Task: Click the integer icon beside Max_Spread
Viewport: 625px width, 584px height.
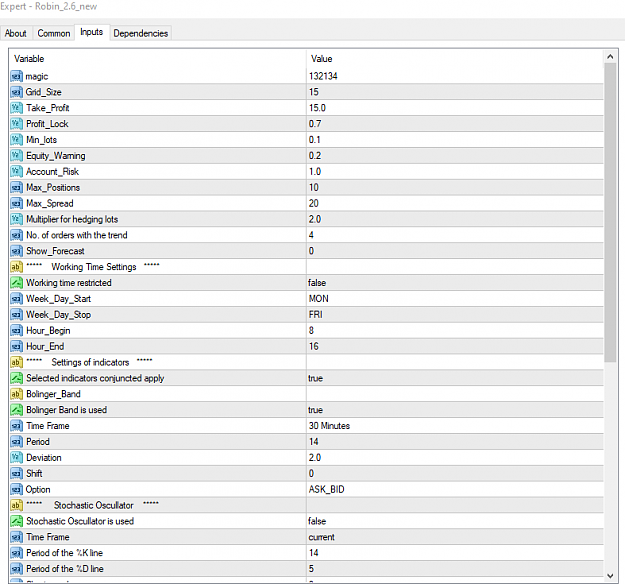Action: (16, 203)
